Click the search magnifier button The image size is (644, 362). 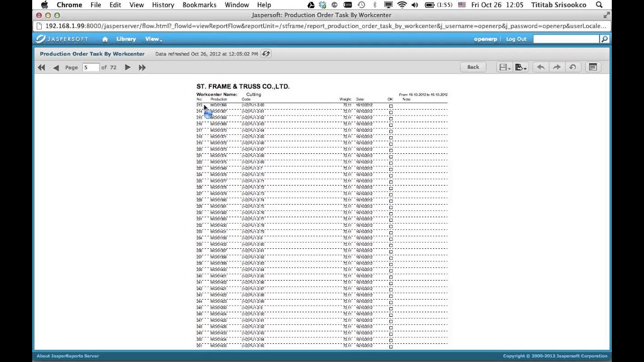[x=604, y=39]
